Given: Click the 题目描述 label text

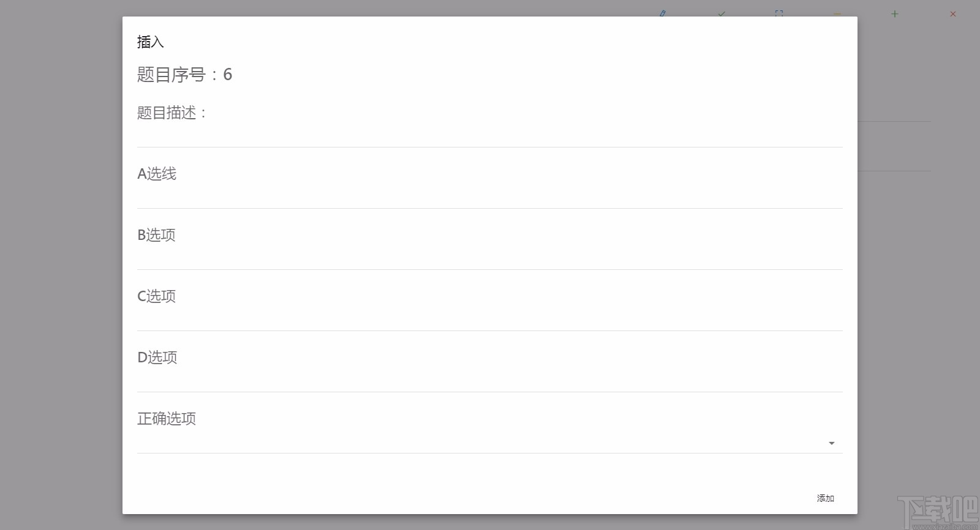Looking at the screenshot, I should pos(167,113).
